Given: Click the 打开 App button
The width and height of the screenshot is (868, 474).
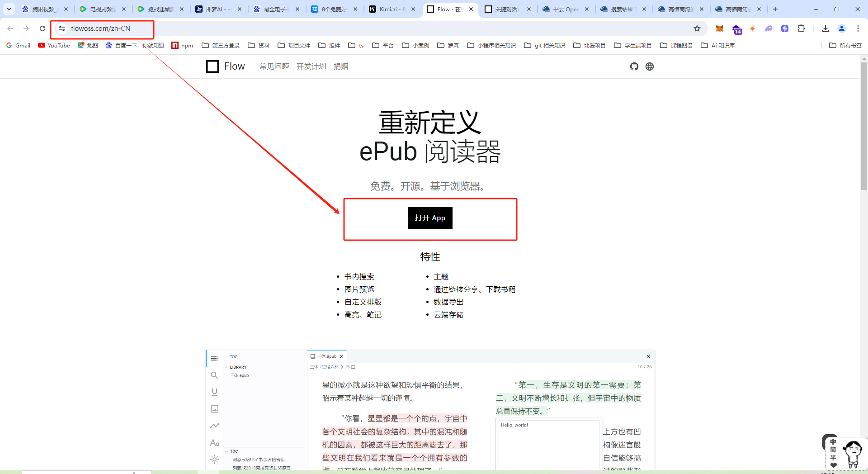Looking at the screenshot, I should [429, 218].
